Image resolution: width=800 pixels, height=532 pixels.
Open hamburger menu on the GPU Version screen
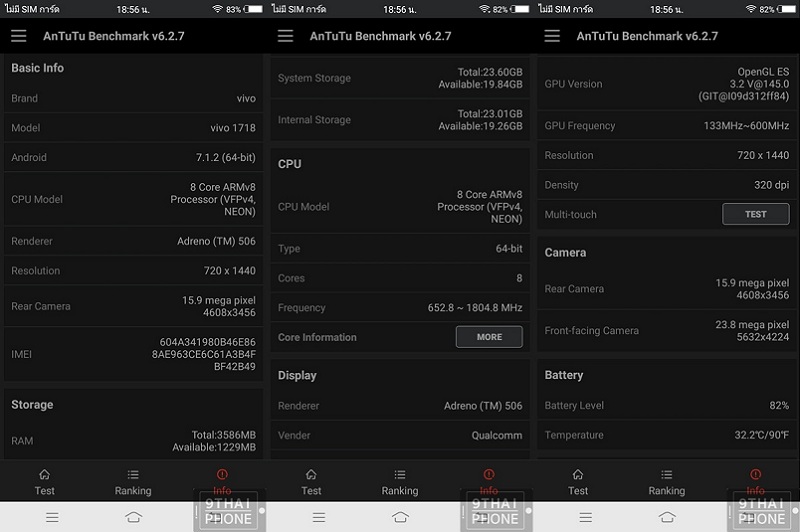(553, 36)
